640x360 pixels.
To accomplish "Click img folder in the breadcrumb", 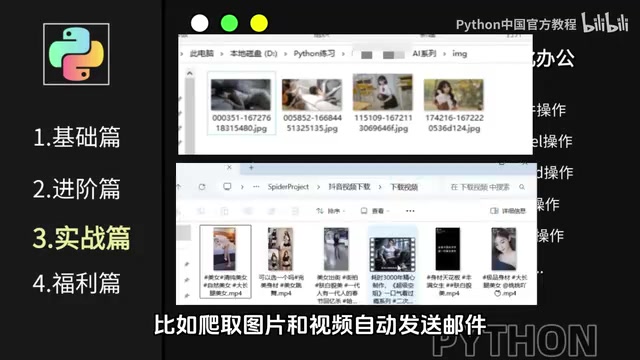I will point(460,53).
